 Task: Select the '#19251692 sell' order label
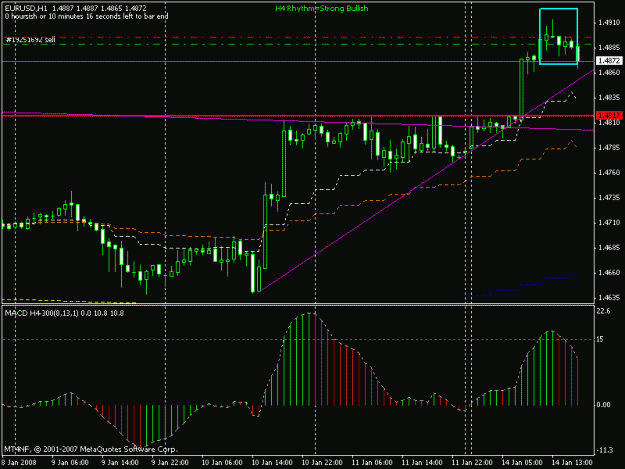click(31, 39)
